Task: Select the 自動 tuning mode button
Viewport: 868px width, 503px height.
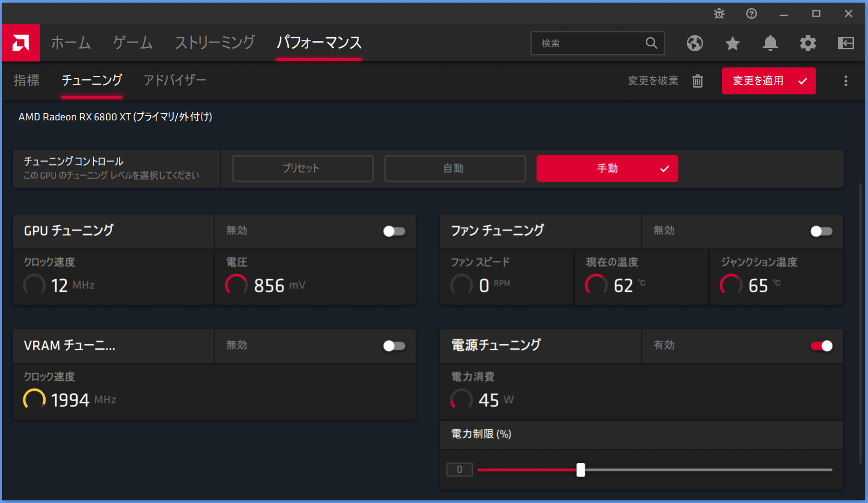Action: click(x=454, y=169)
